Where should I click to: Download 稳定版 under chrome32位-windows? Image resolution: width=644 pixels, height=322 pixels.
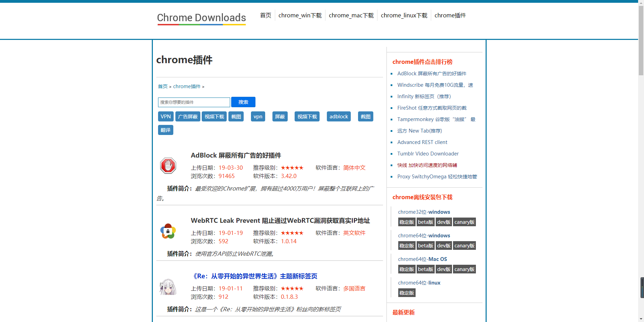click(407, 222)
